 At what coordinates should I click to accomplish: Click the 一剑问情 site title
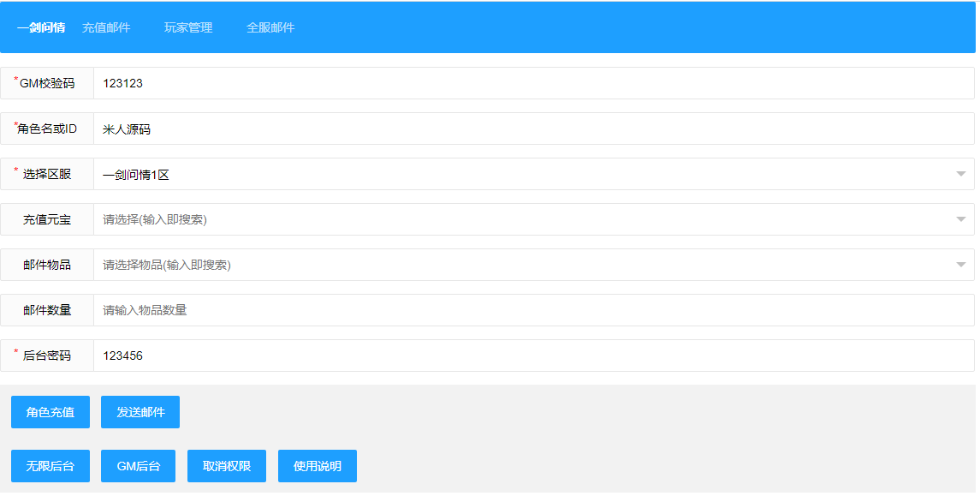[x=41, y=27]
